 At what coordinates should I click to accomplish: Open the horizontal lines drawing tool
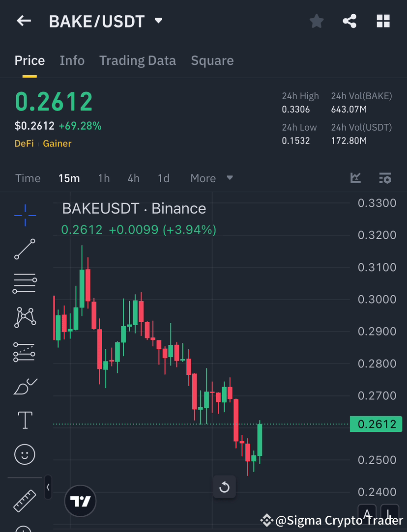point(25,283)
